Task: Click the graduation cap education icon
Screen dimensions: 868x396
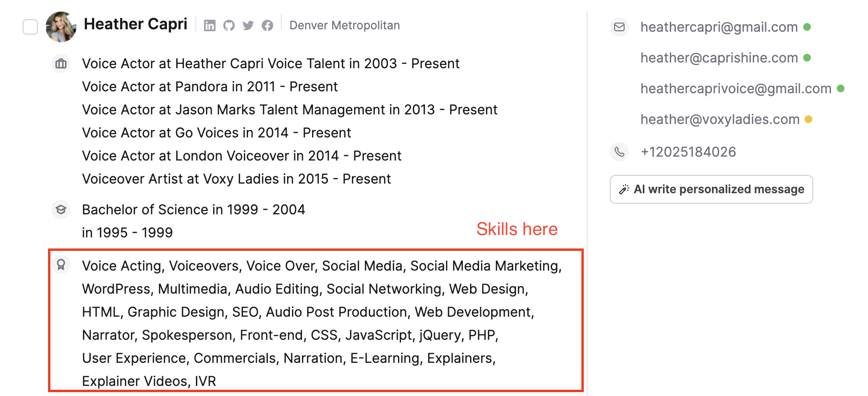Action: [61, 210]
